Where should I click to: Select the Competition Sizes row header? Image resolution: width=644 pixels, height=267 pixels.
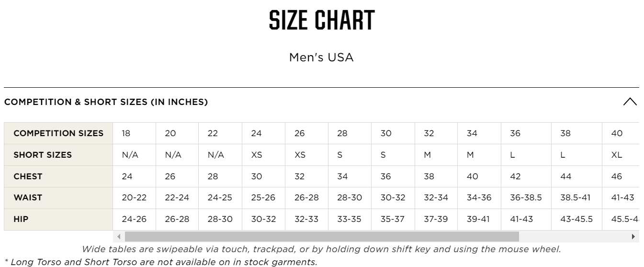[x=58, y=133]
